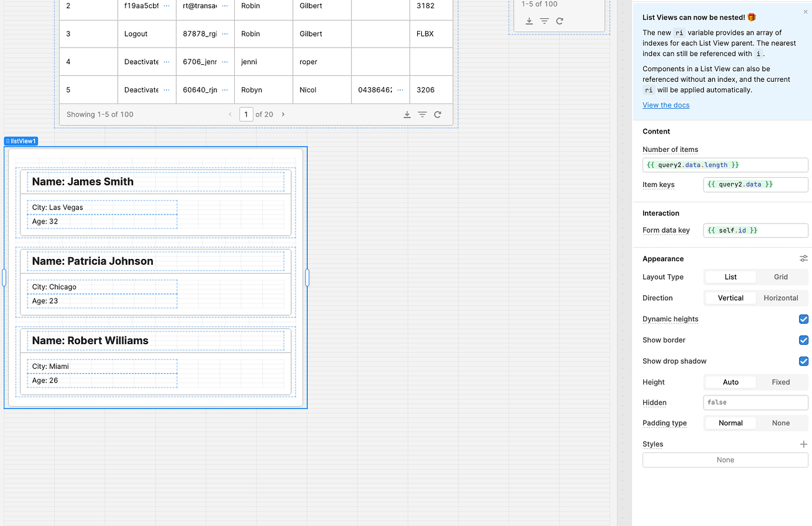The width and height of the screenshot is (812, 526).
Task: Dismiss the List Views notification with the x
Action: click(806, 12)
